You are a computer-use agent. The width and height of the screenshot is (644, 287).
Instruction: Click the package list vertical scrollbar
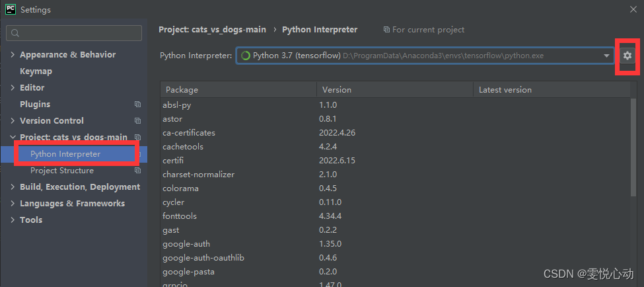point(633,148)
